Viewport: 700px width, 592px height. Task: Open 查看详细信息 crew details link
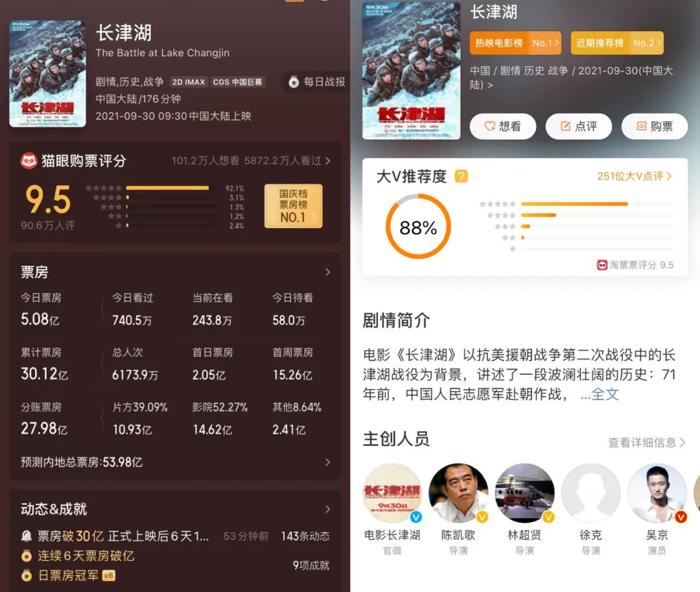pos(647,442)
